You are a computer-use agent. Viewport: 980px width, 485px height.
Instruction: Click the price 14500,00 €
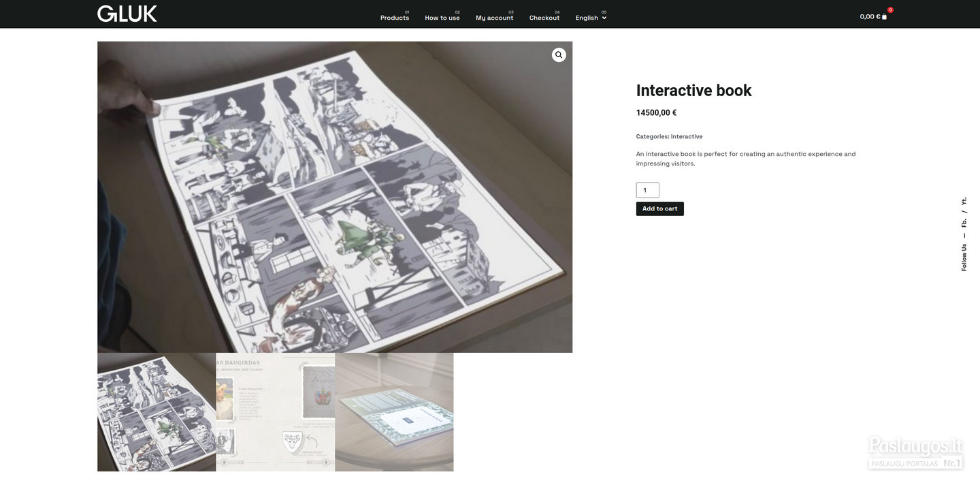[656, 113]
